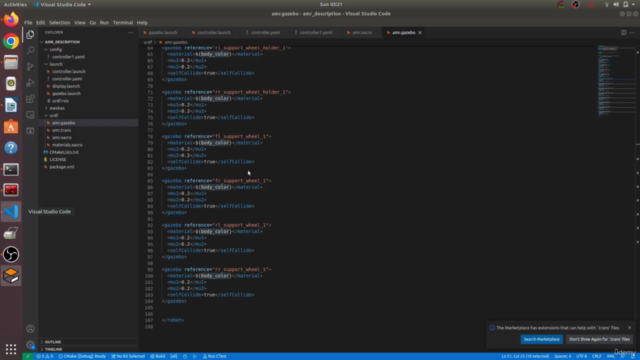Expand the OUTLINE section
The width and height of the screenshot is (640, 360).
pos(53,342)
